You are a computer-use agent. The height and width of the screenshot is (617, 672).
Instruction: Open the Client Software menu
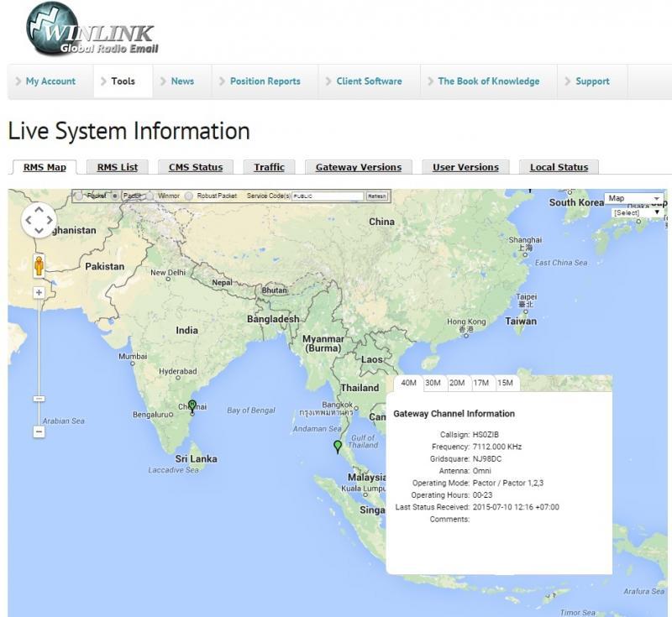point(369,81)
